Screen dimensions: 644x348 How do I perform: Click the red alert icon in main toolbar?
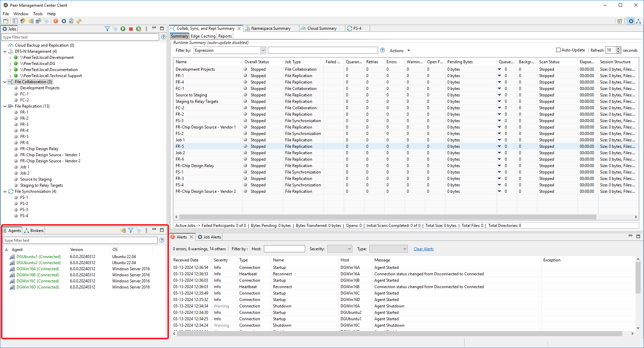pyautogui.click(x=56, y=21)
